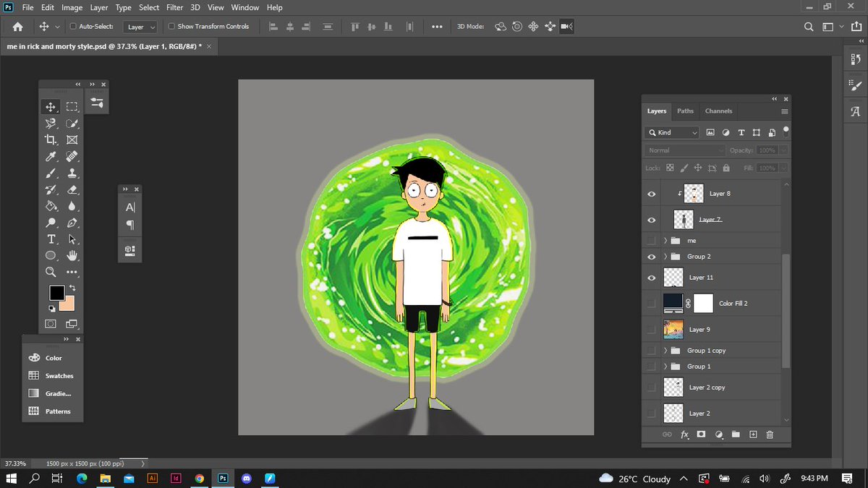This screenshot has width=868, height=488.
Task: Select the Brush tool
Action: click(51, 174)
